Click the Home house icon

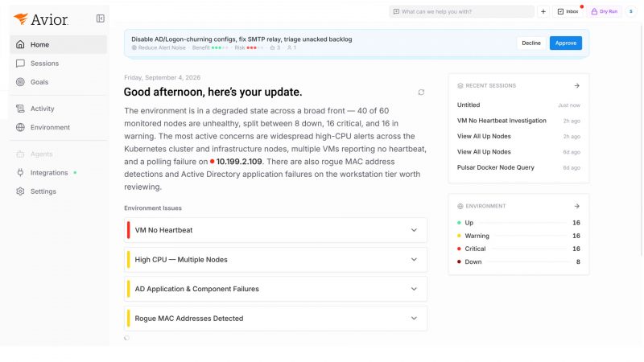click(x=20, y=44)
